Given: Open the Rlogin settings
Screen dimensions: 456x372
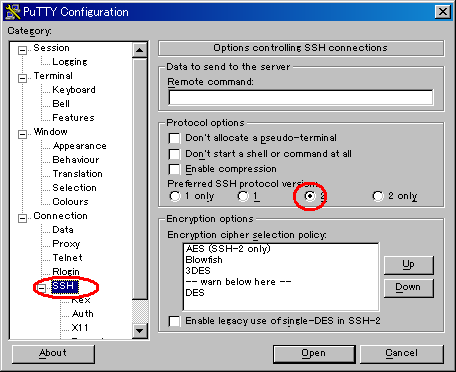Looking at the screenshot, I should [66, 272].
